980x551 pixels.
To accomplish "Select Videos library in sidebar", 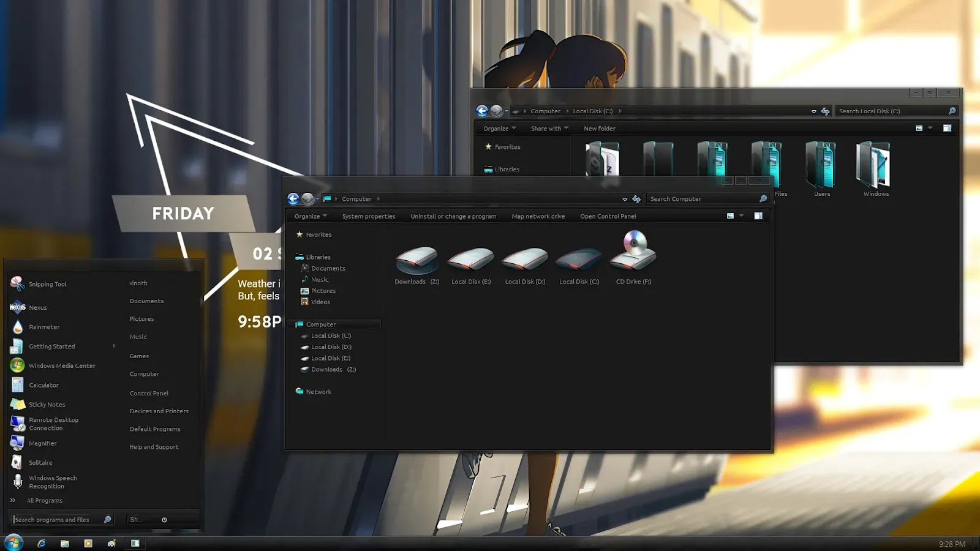I will tap(315, 302).
